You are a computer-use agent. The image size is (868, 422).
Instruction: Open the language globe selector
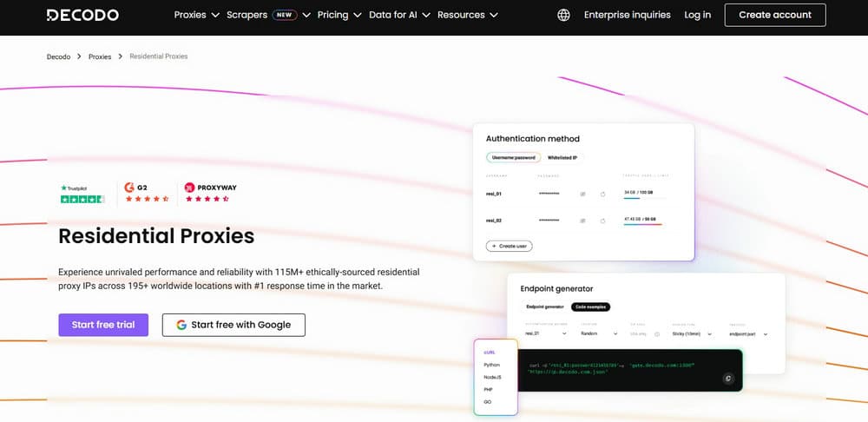pos(563,15)
